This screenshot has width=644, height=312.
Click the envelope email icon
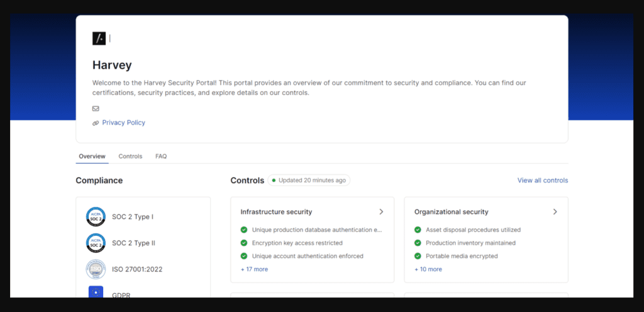point(96,109)
